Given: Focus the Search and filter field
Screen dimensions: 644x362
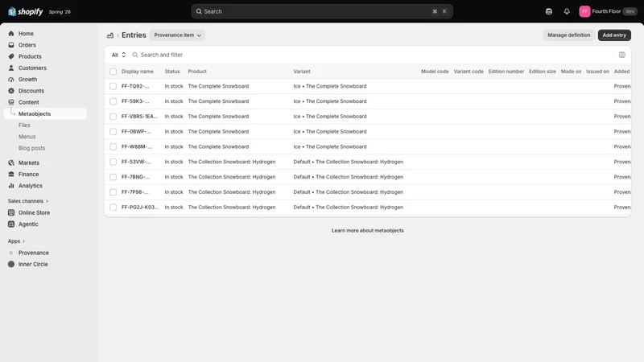Looking at the screenshot, I should point(369,55).
